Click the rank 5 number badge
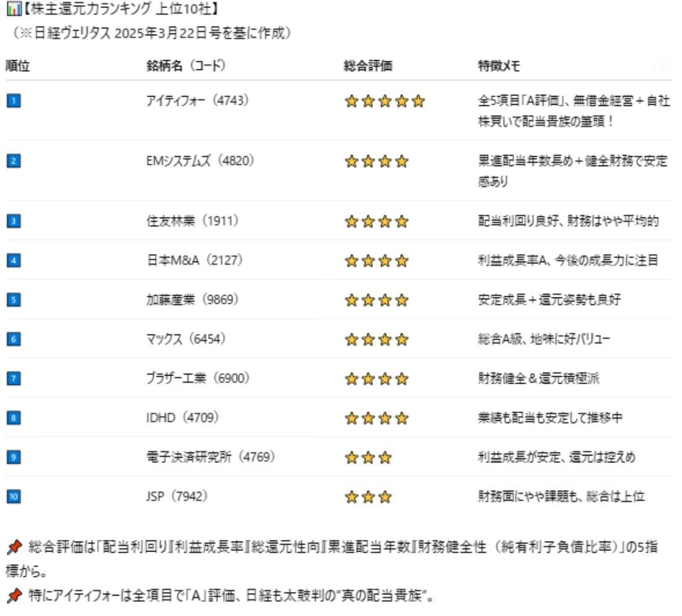The width and height of the screenshot is (682, 616). [x=14, y=300]
